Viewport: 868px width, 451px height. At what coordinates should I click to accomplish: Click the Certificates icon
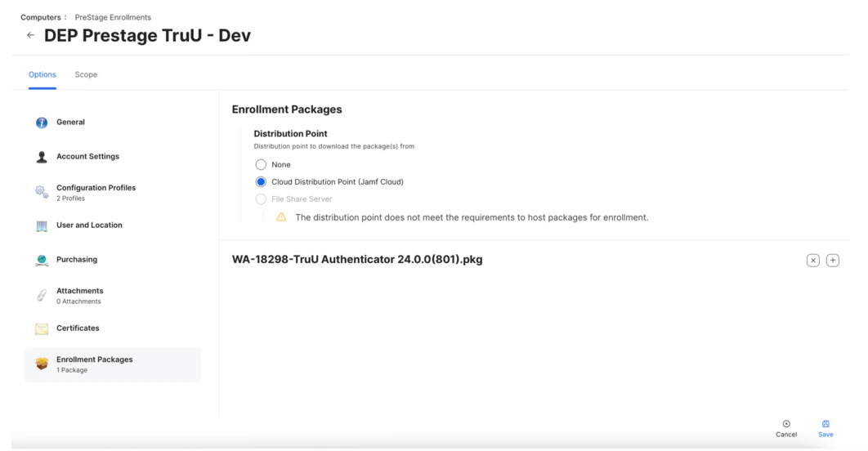[42, 328]
